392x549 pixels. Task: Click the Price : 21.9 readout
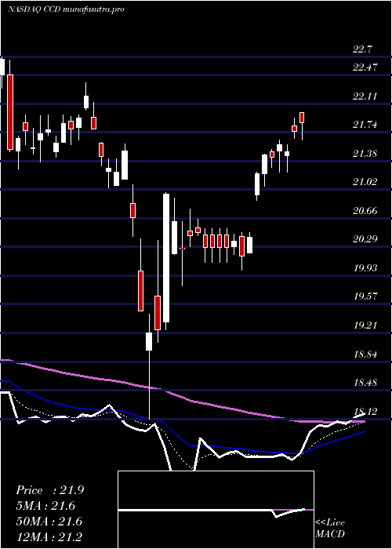click(x=49, y=490)
